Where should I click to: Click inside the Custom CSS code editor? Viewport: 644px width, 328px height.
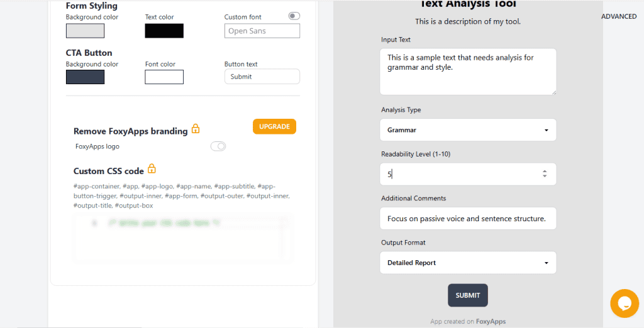pyautogui.click(x=182, y=238)
